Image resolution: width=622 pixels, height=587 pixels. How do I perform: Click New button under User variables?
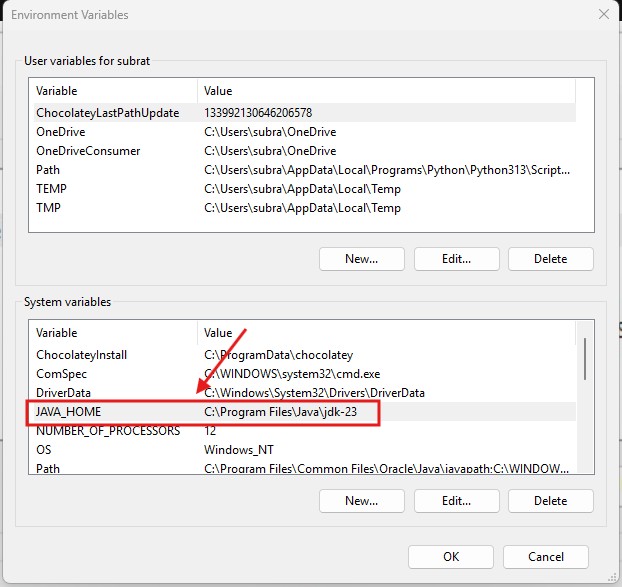click(x=361, y=259)
